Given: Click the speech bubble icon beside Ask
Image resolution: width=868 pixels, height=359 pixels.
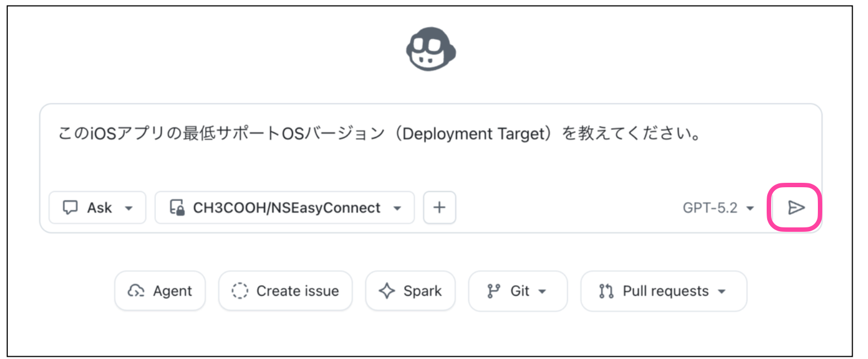Looking at the screenshot, I should (72, 208).
